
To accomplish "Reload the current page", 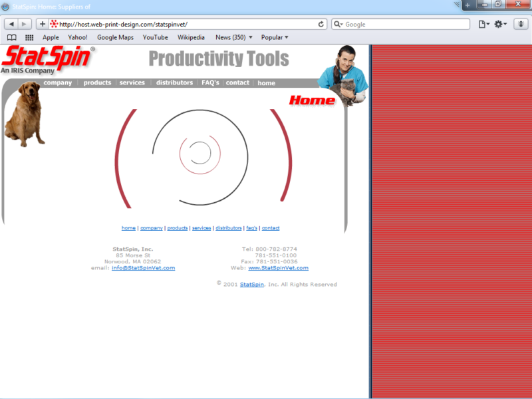I will pyautogui.click(x=321, y=24).
